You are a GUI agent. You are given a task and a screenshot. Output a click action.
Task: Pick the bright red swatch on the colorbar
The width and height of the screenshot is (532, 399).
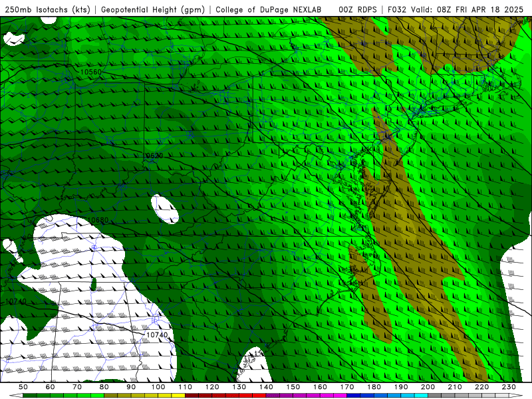(259, 396)
